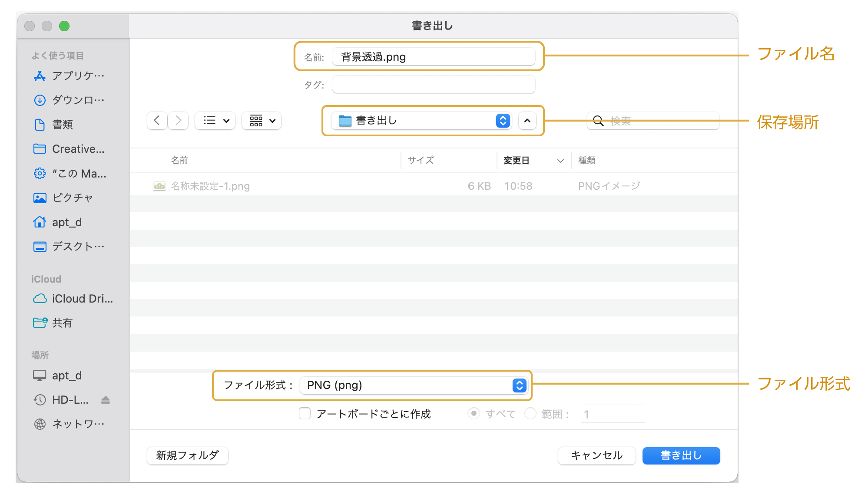Select the "この Ma..." gear item

(70, 174)
